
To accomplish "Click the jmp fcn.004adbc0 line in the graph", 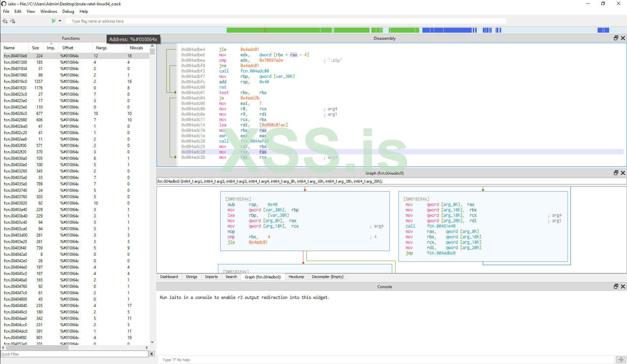I will 430,253.
